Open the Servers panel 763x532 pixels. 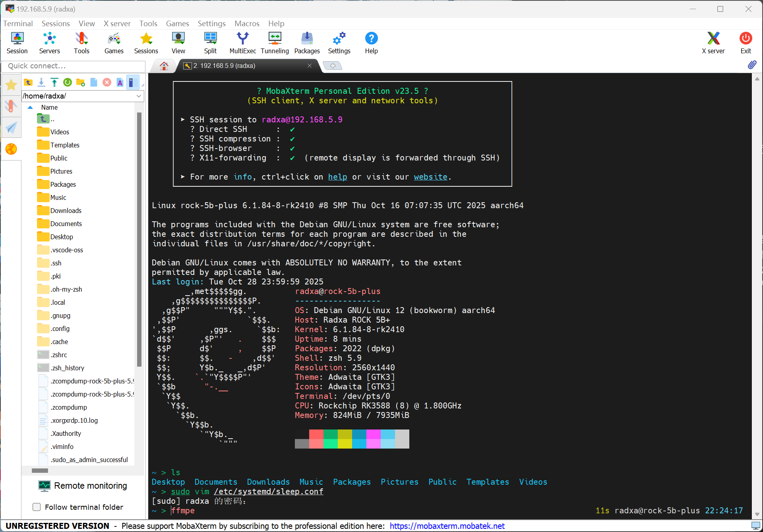click(x=49, y=43)
